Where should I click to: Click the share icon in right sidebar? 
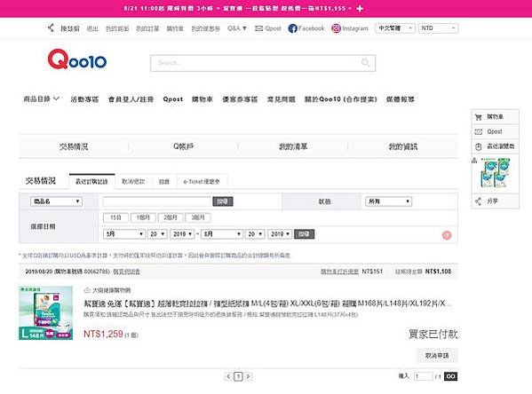478,201
